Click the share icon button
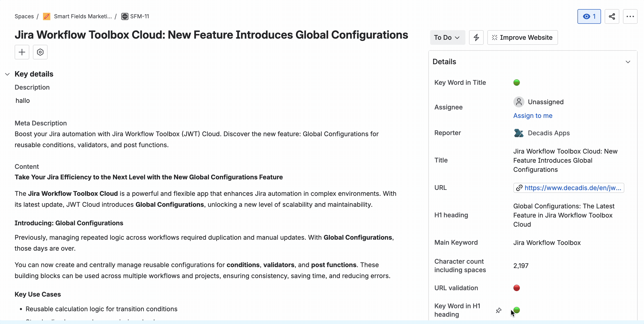644x324 pixels. tap(612, 16)
